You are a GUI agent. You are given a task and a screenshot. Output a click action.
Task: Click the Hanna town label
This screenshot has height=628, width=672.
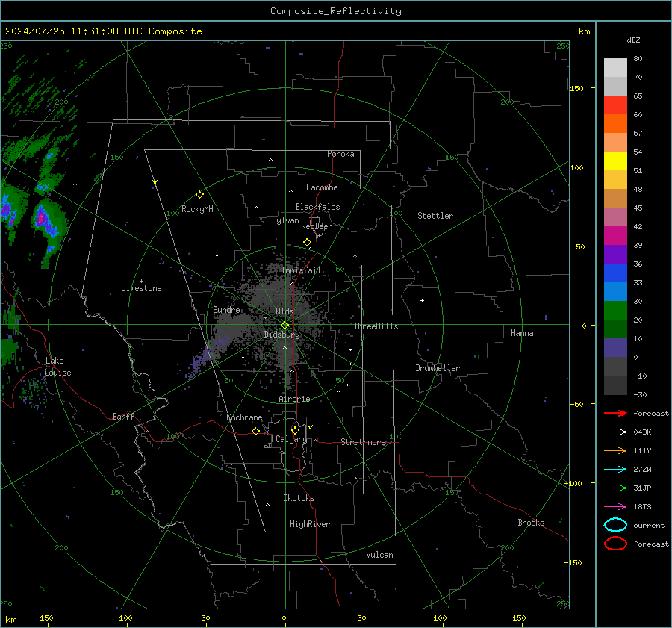522,333
